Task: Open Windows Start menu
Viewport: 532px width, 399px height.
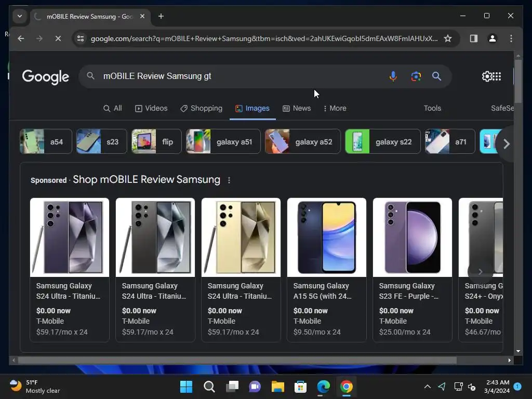Action: point(186,387)
